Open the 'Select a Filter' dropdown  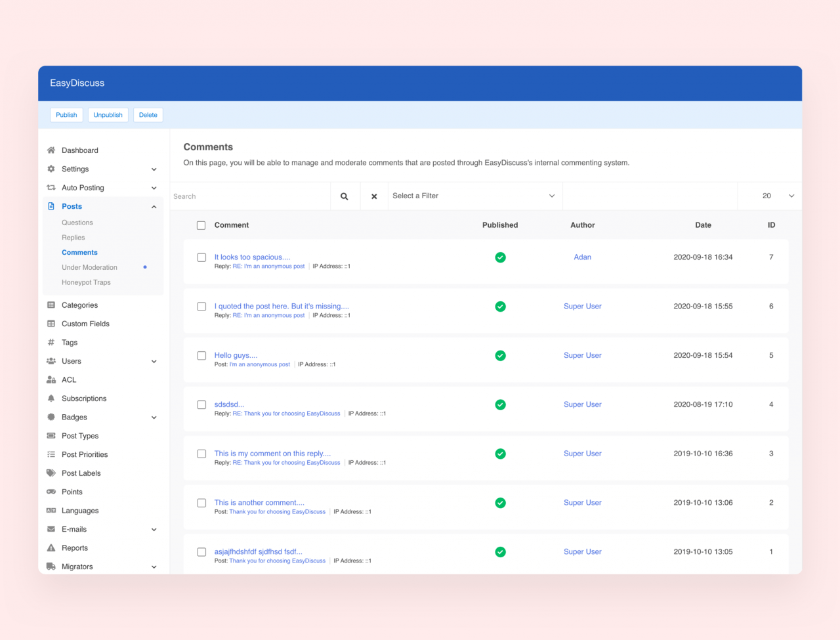click(x=475, y=196)
